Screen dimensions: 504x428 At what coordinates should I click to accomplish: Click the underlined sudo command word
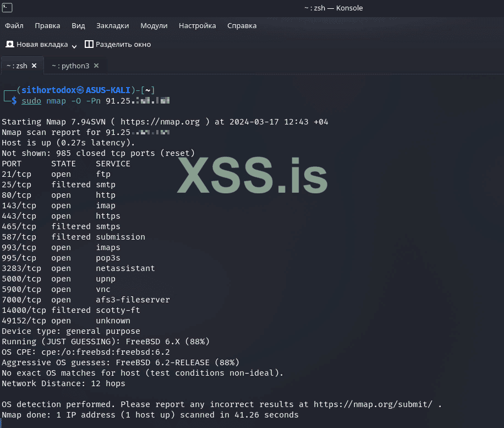(x=31, y=101)
